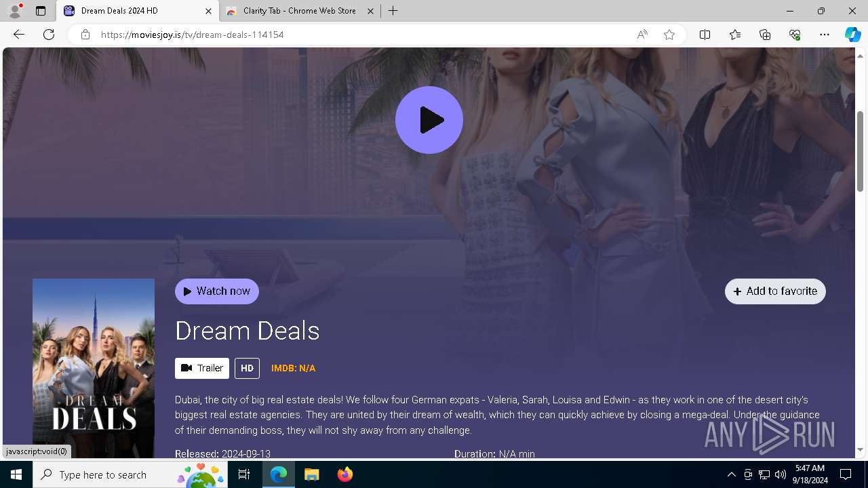
Task: Open a new browser tab
Action: pyautogui.click(x=393, y=11)
